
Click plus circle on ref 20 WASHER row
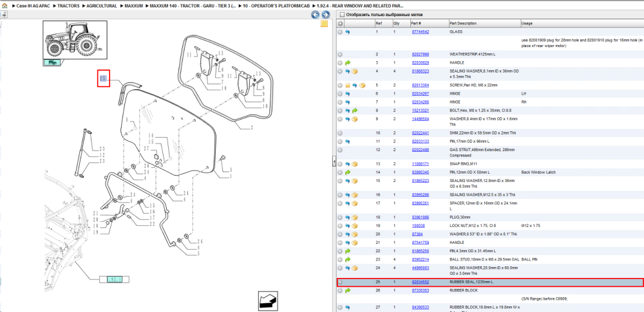tap(340, 234)
